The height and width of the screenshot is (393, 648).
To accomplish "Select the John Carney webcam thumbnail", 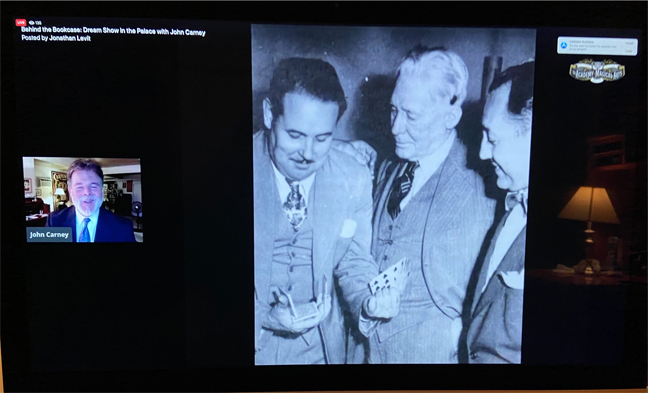I will point(83,200).
